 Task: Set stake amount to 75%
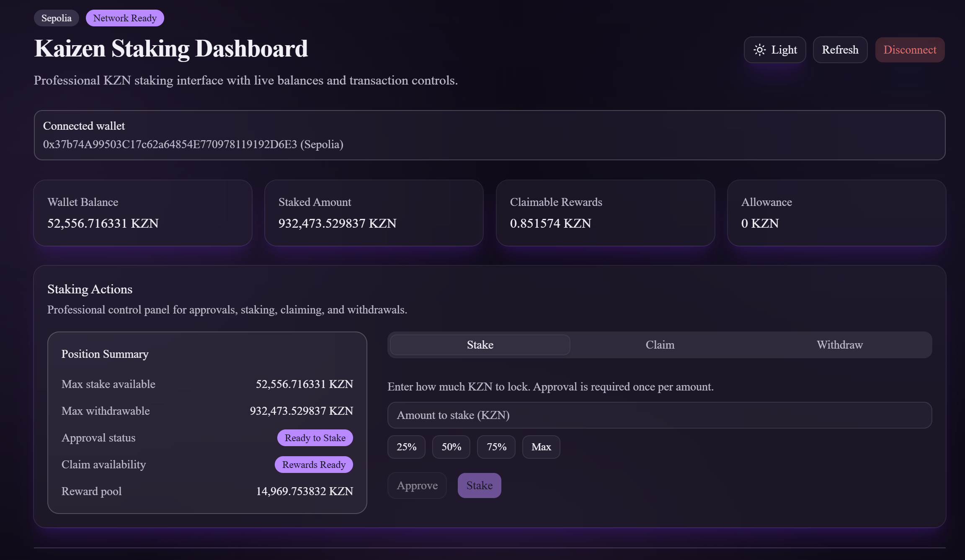tap(496, 447)
